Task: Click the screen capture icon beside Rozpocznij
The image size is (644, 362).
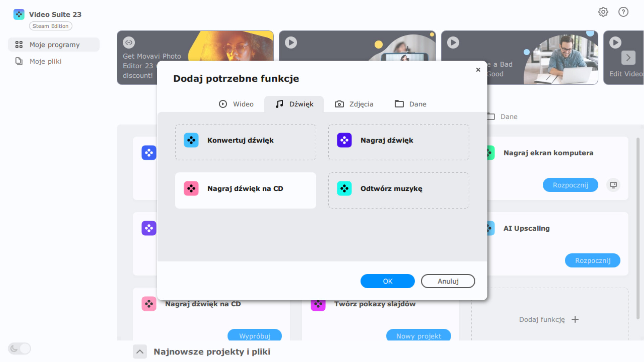Action: pos(613,185)
